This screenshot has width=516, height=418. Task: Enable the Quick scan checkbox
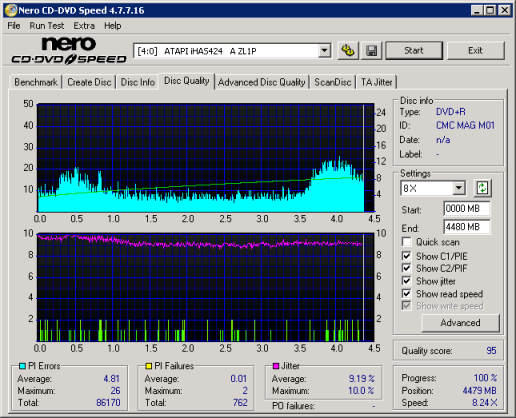tap(406, 242)
